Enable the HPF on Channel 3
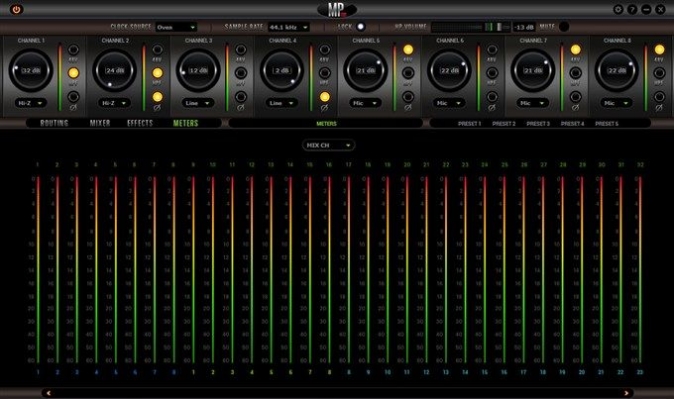Image resolution: width=674 pixels, height=399 pixels. click(241, 73)
